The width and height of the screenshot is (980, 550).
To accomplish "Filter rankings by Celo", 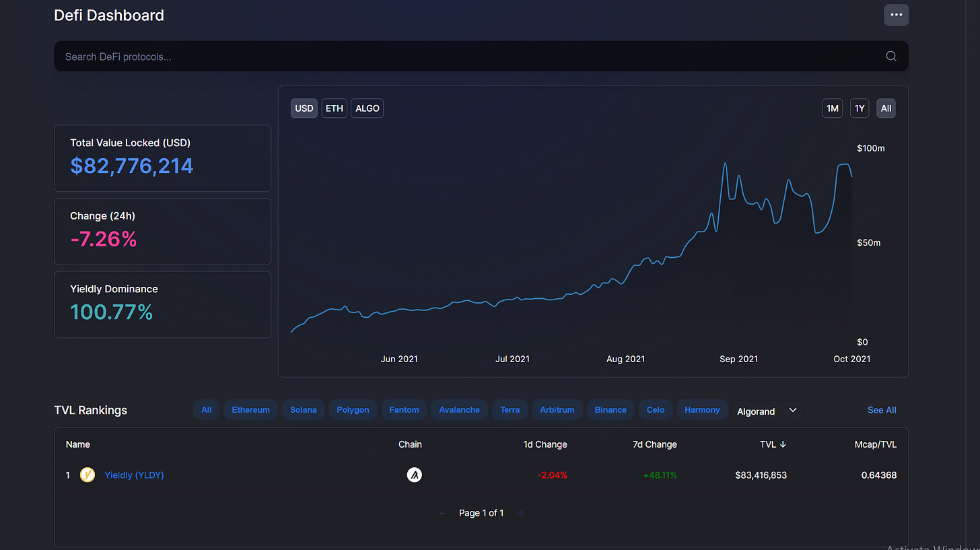I will [x=656, y=410].
